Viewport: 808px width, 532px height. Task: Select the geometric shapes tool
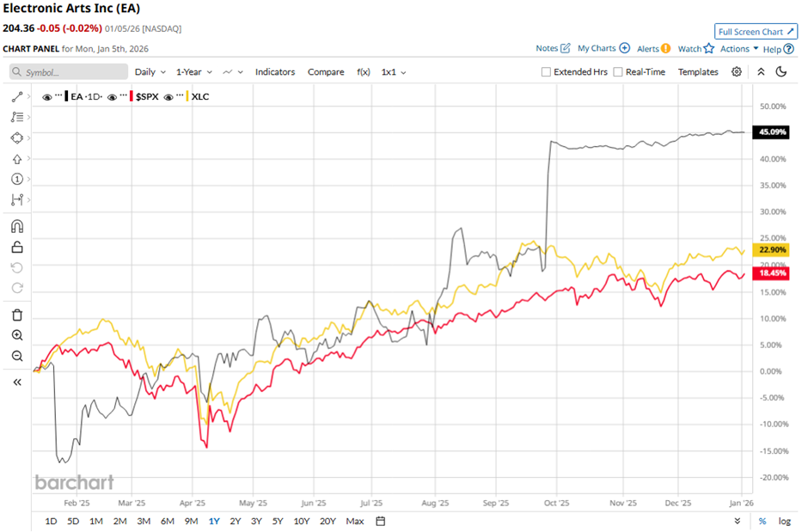[17, 138]
